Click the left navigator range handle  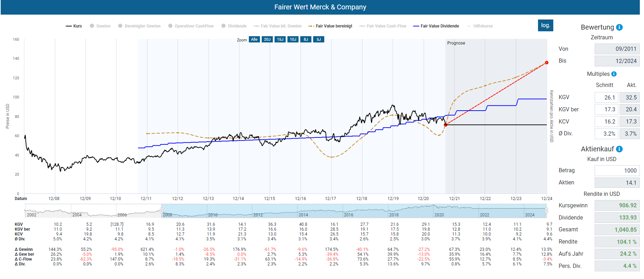coord(161,210)
